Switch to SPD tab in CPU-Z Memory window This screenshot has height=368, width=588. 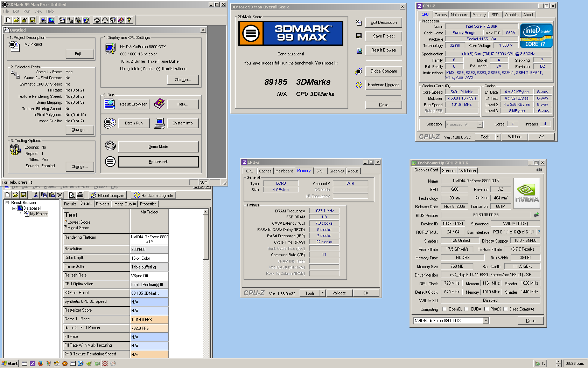320,171
